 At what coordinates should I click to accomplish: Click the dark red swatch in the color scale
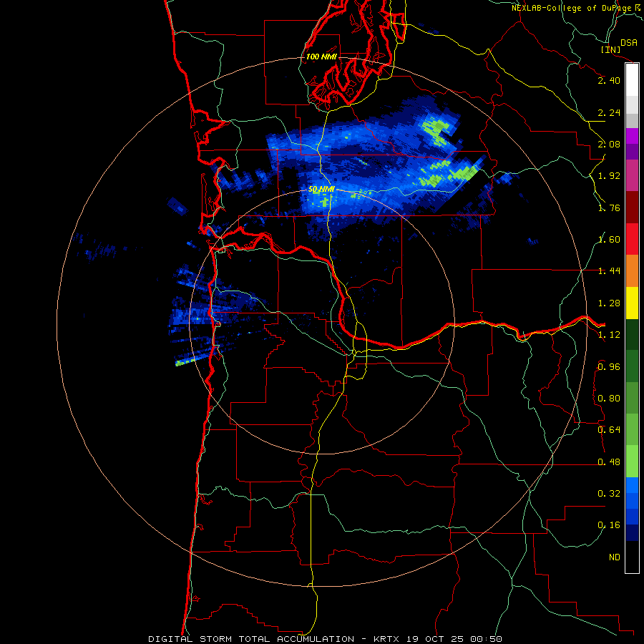coord(632,208)
